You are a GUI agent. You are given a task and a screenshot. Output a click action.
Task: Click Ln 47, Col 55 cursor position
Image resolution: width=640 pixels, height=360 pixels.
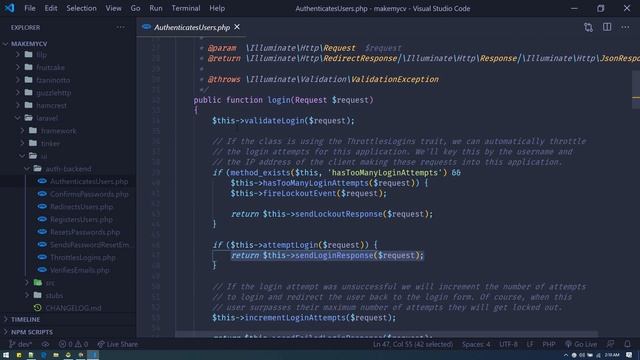pyautogui.click(x=413, y=344)
